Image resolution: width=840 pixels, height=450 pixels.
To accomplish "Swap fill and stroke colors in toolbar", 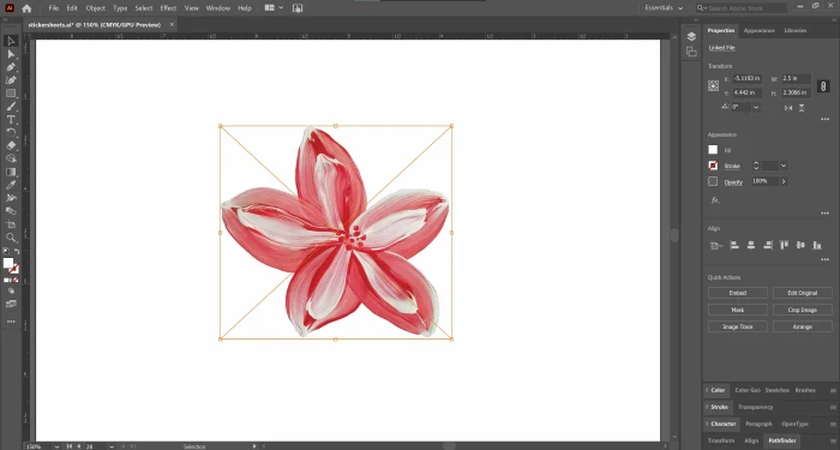I will pos(16,251).
